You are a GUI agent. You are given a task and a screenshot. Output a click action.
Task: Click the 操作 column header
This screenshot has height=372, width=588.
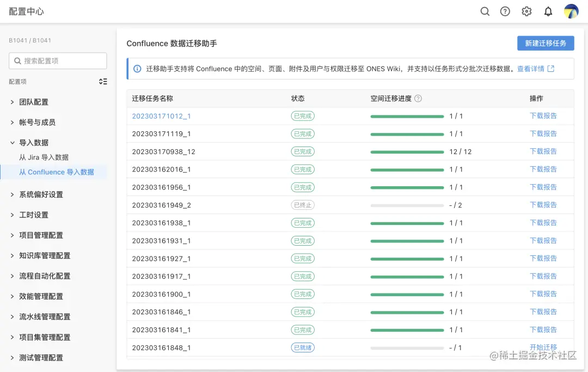click(536, 99)
